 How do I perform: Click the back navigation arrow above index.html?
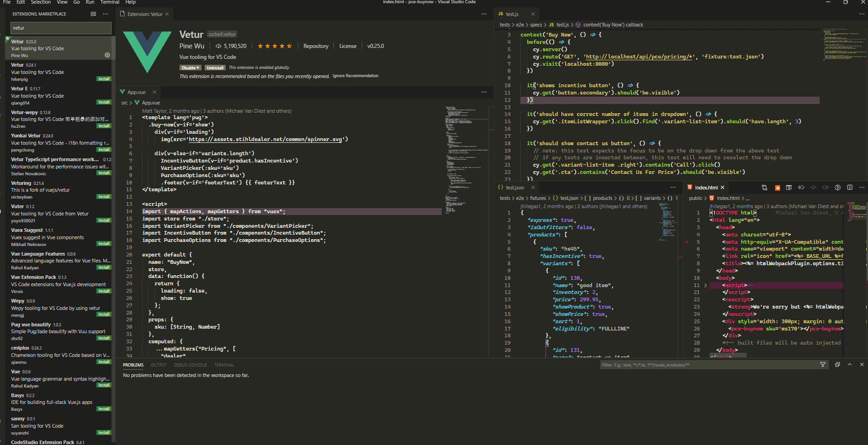pyautogui.click(x=801, y=187)
